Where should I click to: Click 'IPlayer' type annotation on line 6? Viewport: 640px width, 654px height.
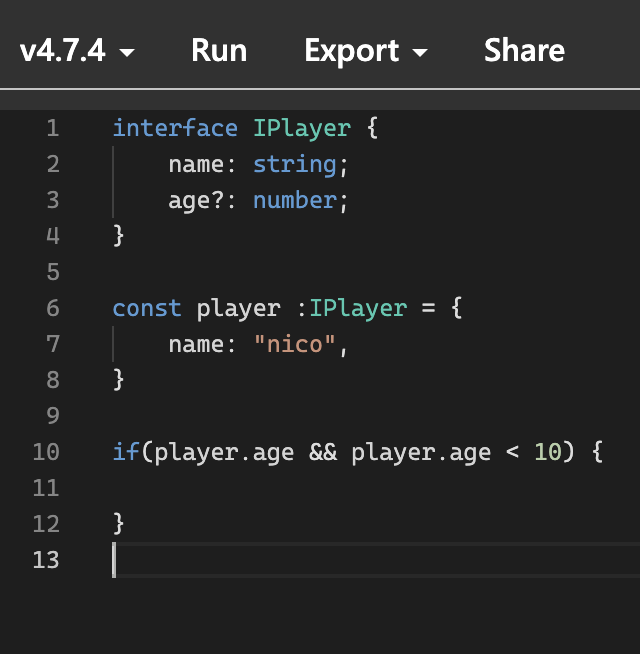tap(358, 309)
